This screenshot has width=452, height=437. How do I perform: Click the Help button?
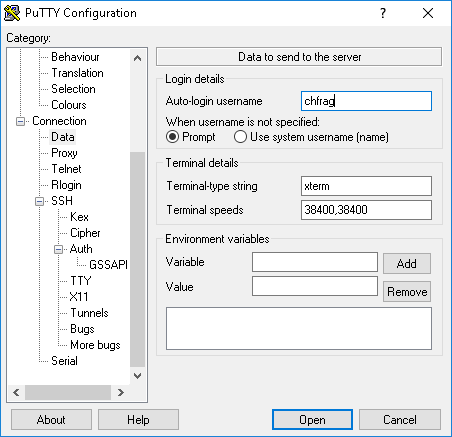[138, 420]
